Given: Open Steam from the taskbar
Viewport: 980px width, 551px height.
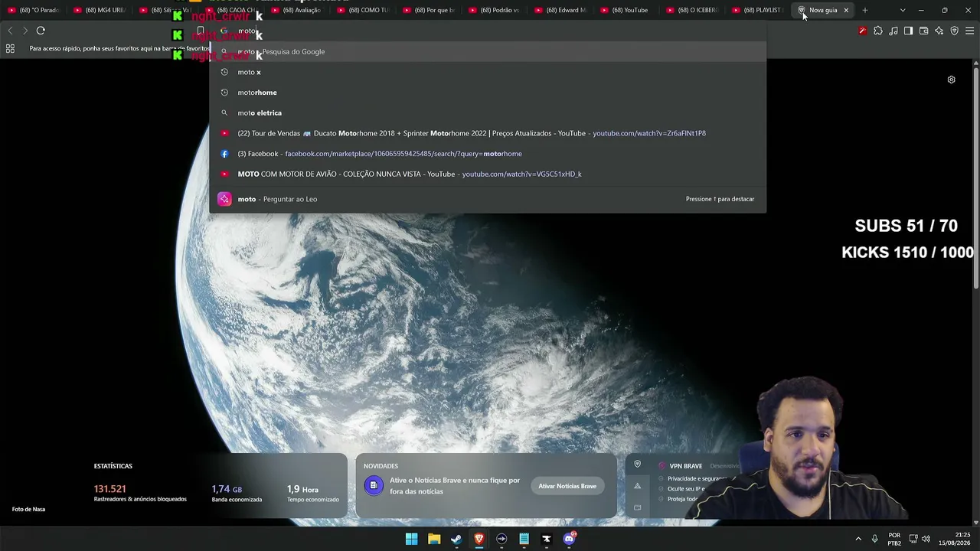Looking at the screenshot, I should click(456, 539).
